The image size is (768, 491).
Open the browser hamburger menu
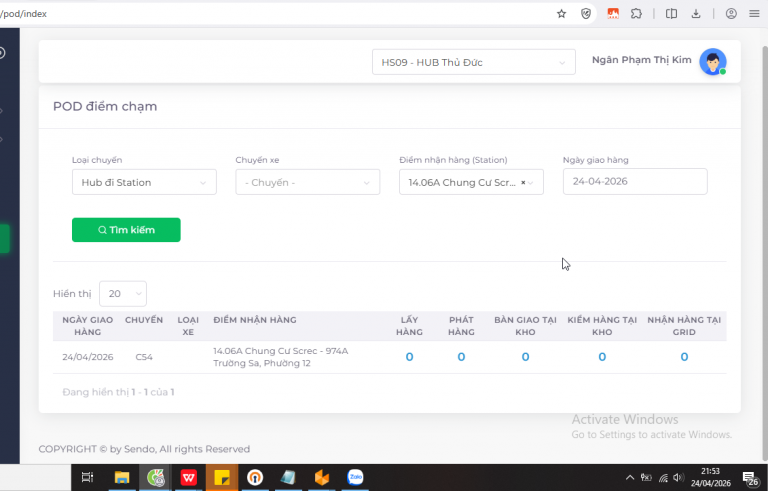point(754,14)
